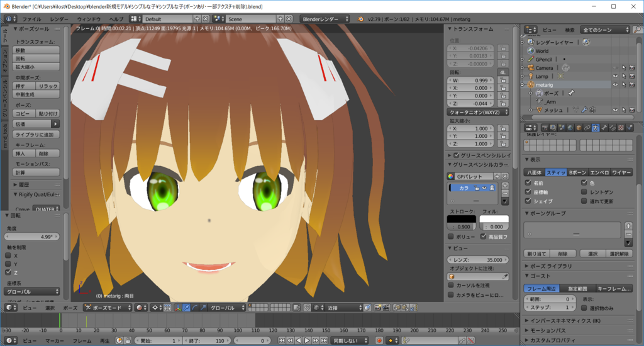
Task: Open the constraints chain-link properties tab
Action: tap(587, 128)
